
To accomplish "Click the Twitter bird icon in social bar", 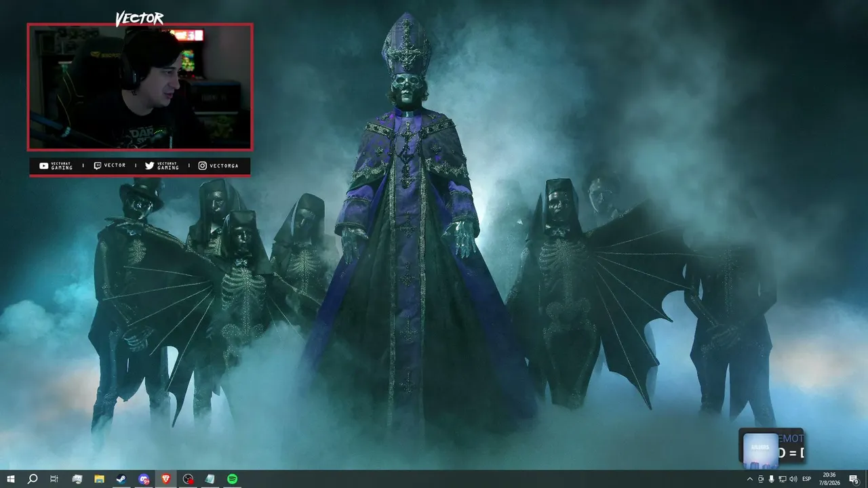I will 149,166.
